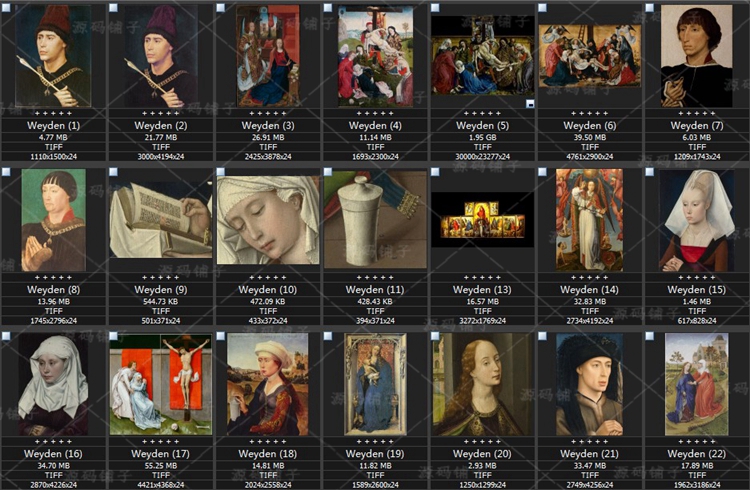Click the 433x372x24 dimensions text
This screenshot has height=490, width=750.
[x=268, y=321]
